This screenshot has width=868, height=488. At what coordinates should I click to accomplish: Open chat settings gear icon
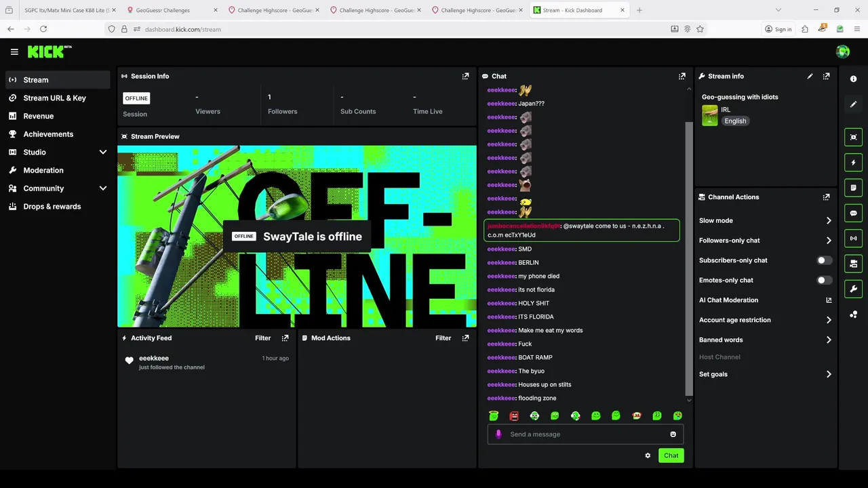click(x=648, y=455)
